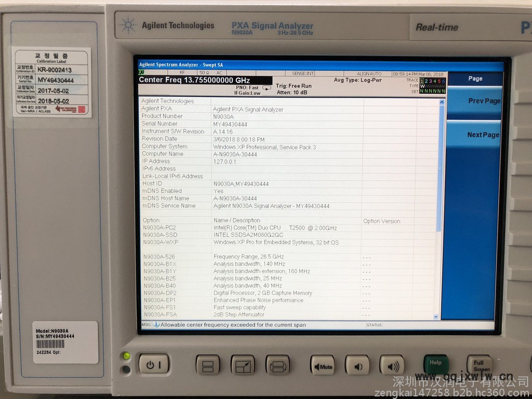This screenshot has width=532, height=399.
Task: Click trace number 1 indicator
Action: (x=422, y=81)
